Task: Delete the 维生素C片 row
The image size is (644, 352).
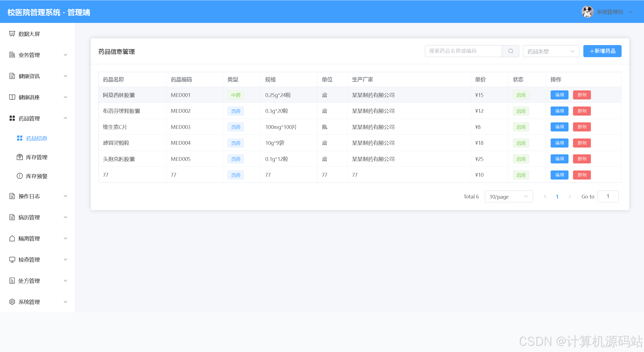Action: [x=582, y=127]
